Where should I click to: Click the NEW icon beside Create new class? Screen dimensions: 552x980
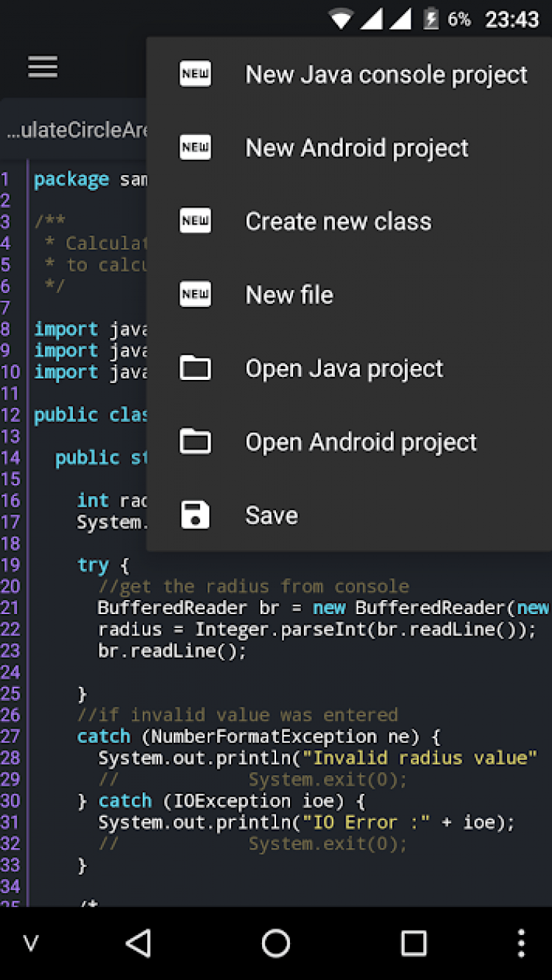[195, 221]
